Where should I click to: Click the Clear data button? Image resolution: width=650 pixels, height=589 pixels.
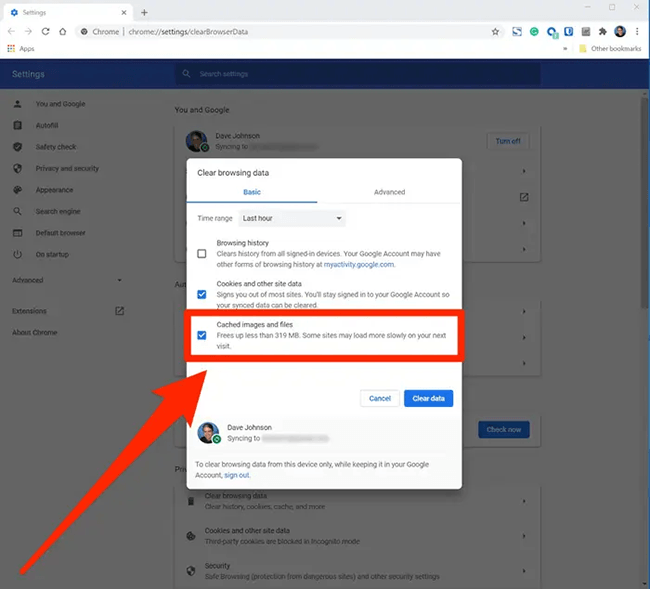pos(428,398)
